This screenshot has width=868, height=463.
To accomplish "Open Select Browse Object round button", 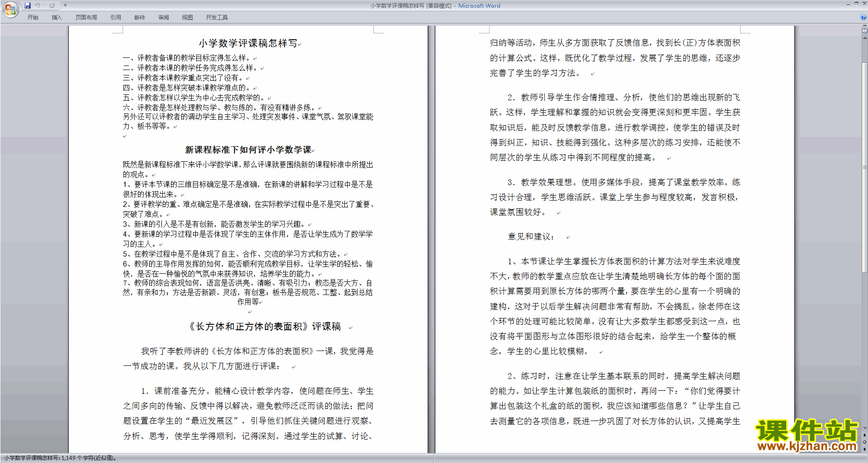I will click(x=865, y=442).
